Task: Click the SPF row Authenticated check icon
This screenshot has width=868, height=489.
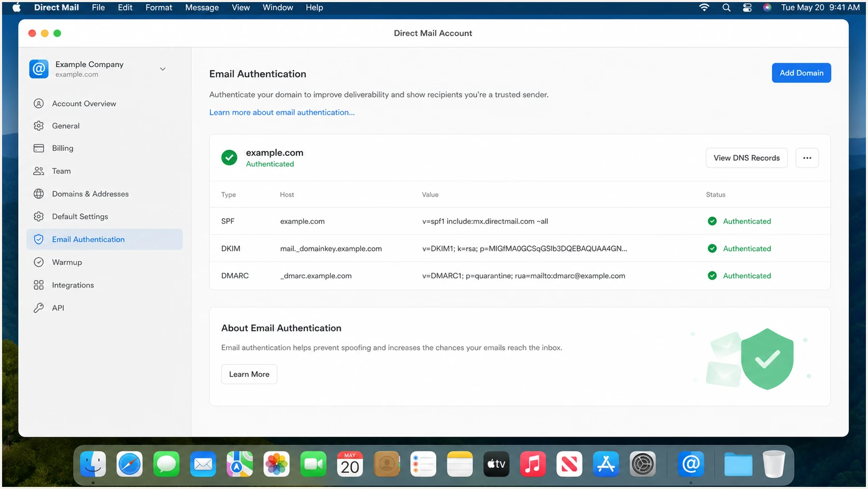Action: 712,221
